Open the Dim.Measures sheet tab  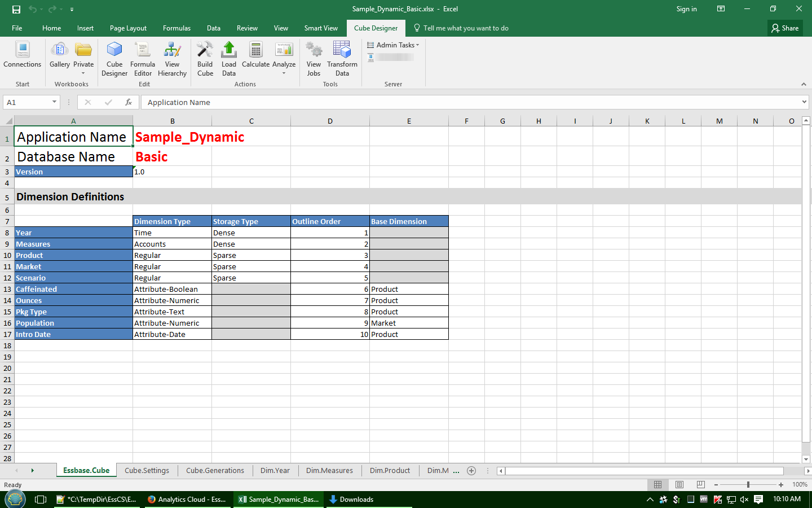(329, 471)
